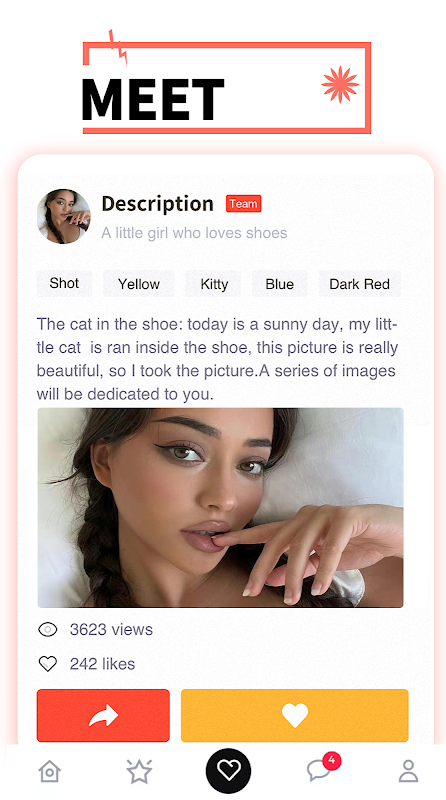The width and height of the screenshot is (446, 800).
Task: Choose the Kitty tag
Action: [214, 284]
